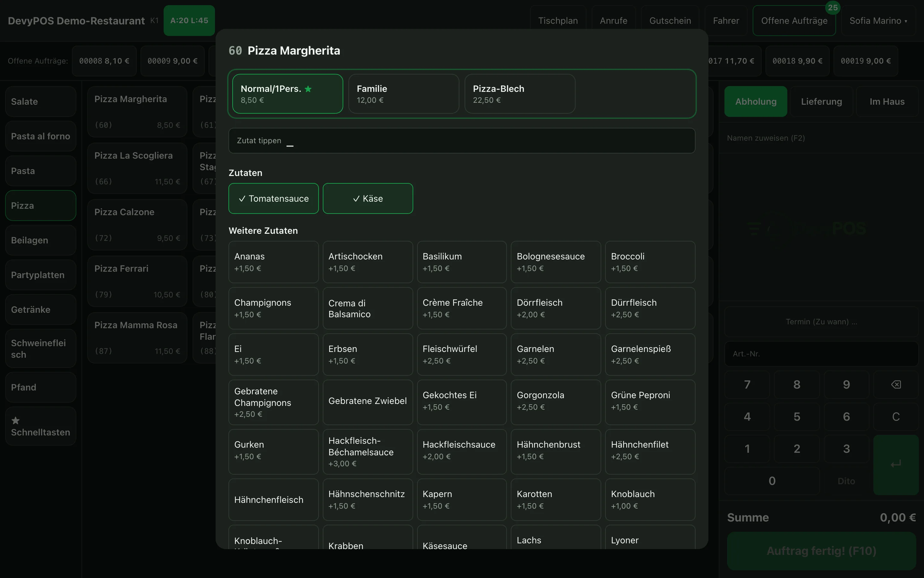Switch order type to Lieferung
This screenshot has width=924, height=578.
click(821, 101)
